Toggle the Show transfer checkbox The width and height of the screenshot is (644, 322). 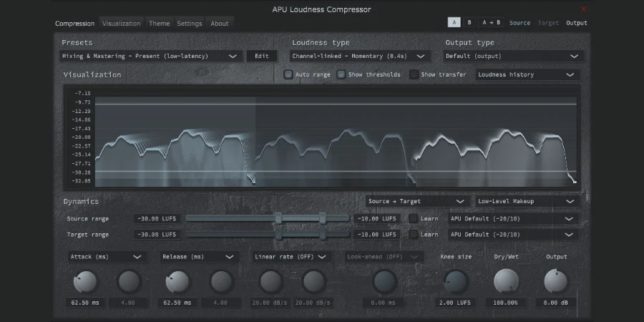tap(414, 74)
